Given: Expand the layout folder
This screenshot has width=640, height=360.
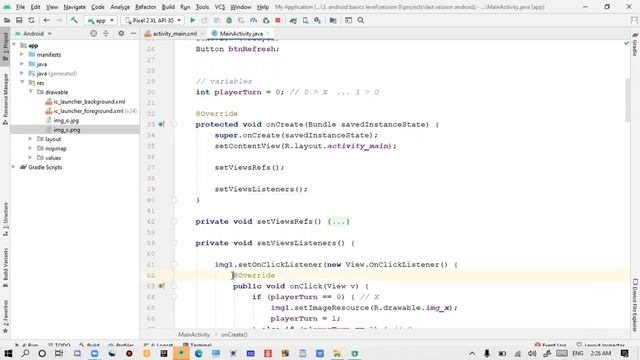Looking at the screenshot, I should click(31, 139).
